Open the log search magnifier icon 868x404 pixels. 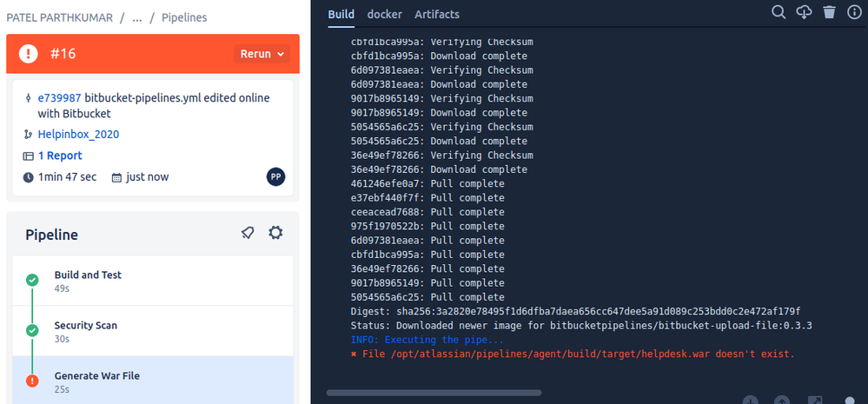(779, 12)
